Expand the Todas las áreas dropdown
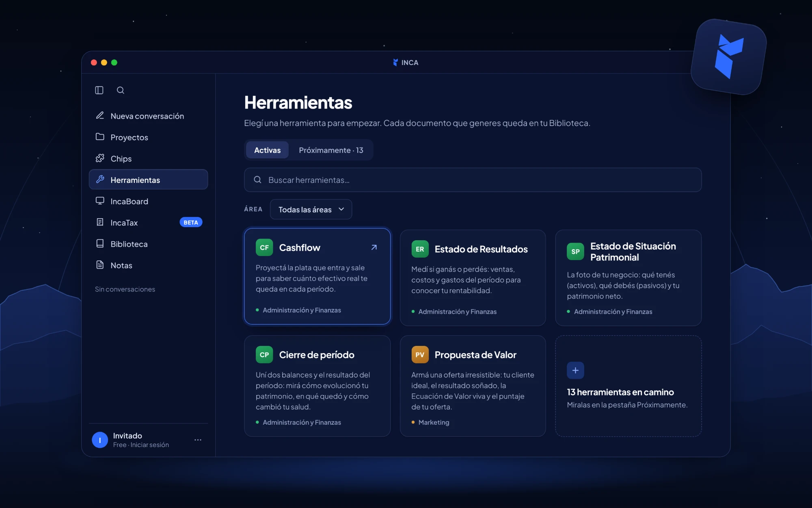 pos(311,209)
